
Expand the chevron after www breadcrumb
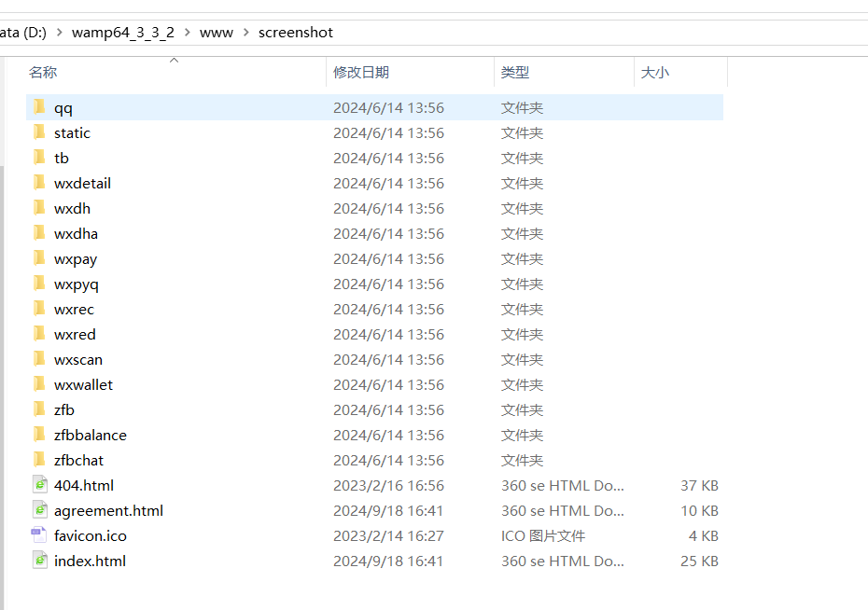245,33
